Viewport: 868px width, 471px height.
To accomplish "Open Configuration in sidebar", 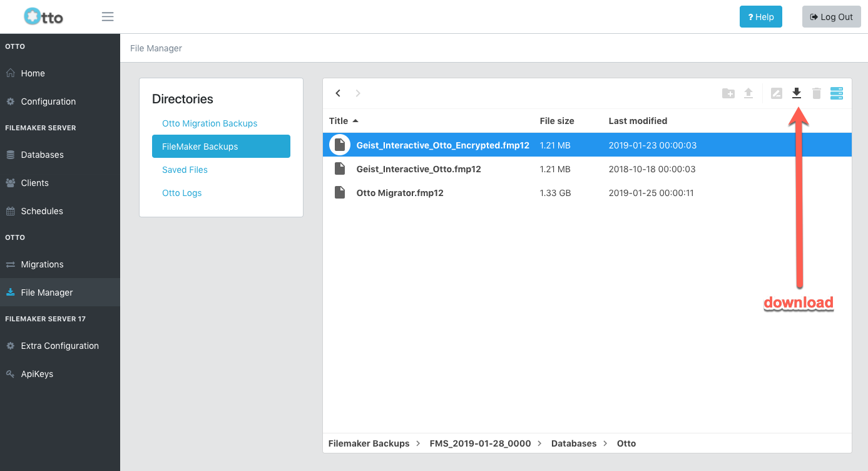I will point(60,101).
